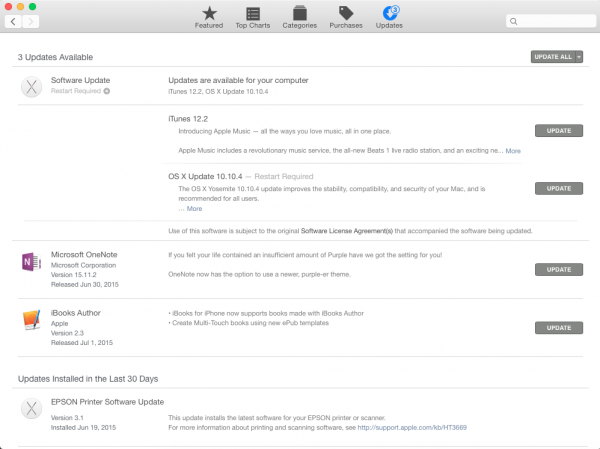Image resolution: width=600 pixels, height=449 pixels.
Task: Update iBooks Author
Action: coord(559,328)
